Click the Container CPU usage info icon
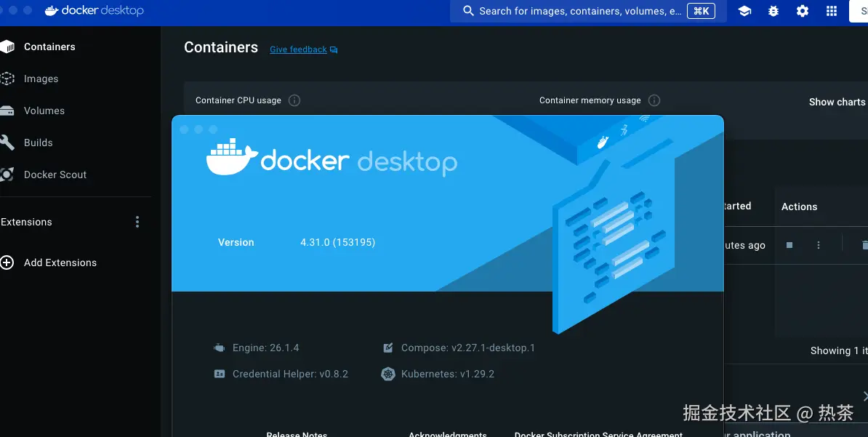This screenshot has width=868, height=437. click(294, 100)
